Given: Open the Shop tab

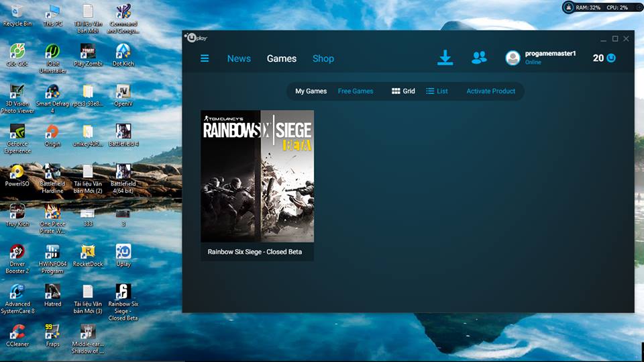Looking at the screenshot, I should click(323, 58).
